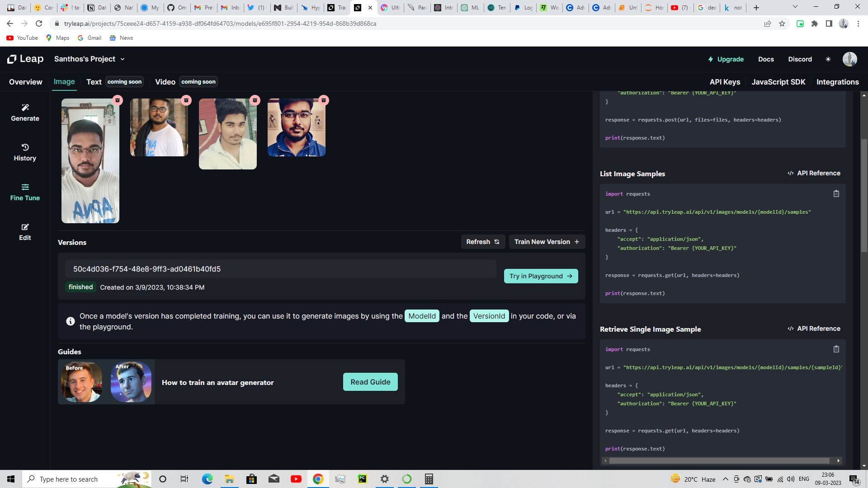Viewport: 868px width, 488px height.
Task: Copy the List Image Samples code
Action: 836,193
